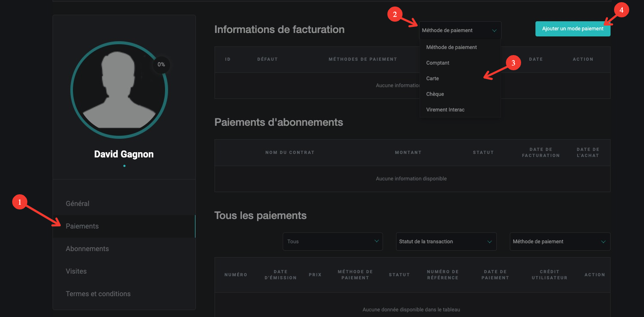Pick Chèque from the dropdown list
Image resolution: width=644 pixels, height=317 pixels.
click(x=435, y=94)
